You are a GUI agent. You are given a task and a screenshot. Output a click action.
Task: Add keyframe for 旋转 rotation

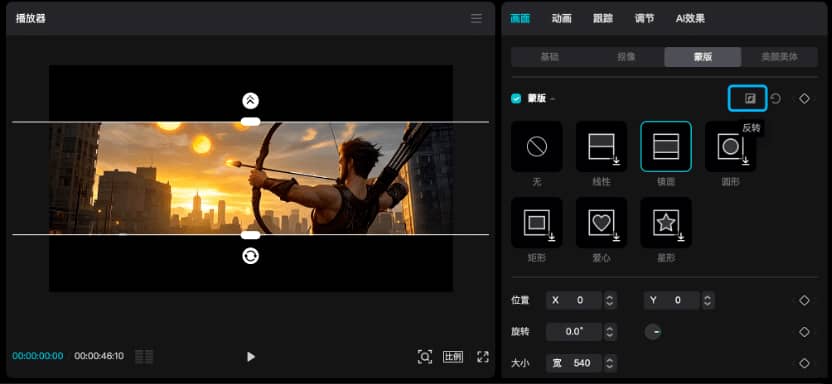pyautogui.click(x=804, y=332)
